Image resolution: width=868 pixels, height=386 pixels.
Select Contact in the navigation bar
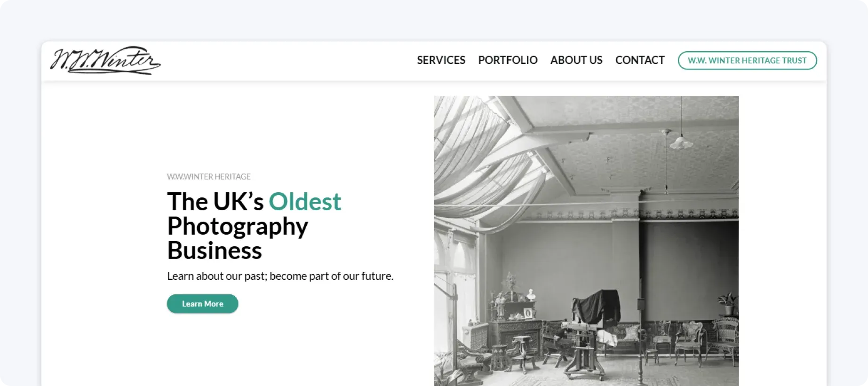point(640,60)
